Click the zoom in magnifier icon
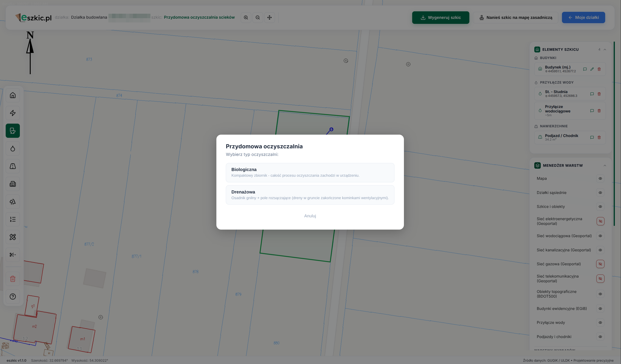Screen dimensions: 621x364 click(x=246, y=17)
